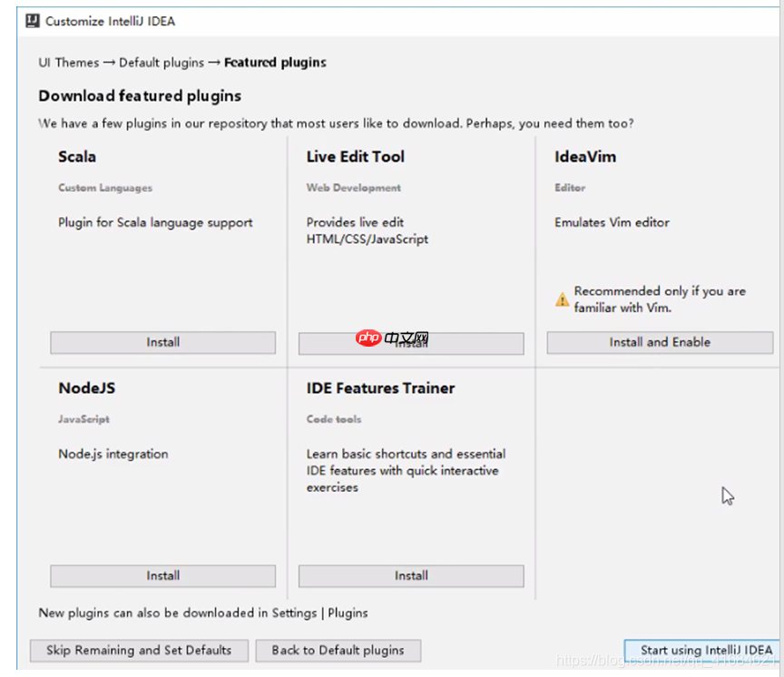Click Skip Remaining and Set Defaults

(139, 651)
